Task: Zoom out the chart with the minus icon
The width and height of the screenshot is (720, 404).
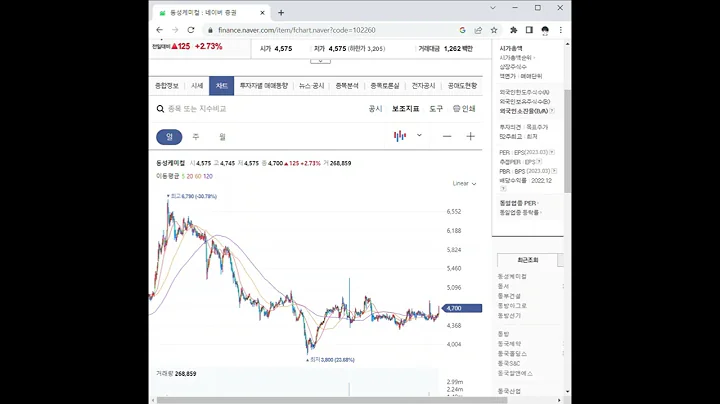Action: (447, 136)
